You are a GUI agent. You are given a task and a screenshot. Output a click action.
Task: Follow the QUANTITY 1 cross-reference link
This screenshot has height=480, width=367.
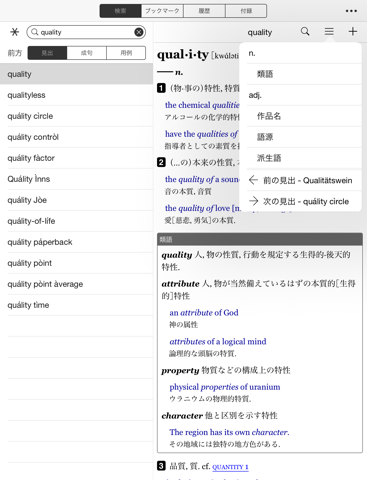230,467
